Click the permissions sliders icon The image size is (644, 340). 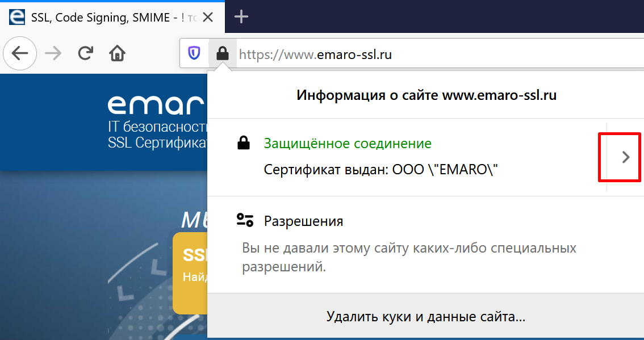(x=245, y=220)
